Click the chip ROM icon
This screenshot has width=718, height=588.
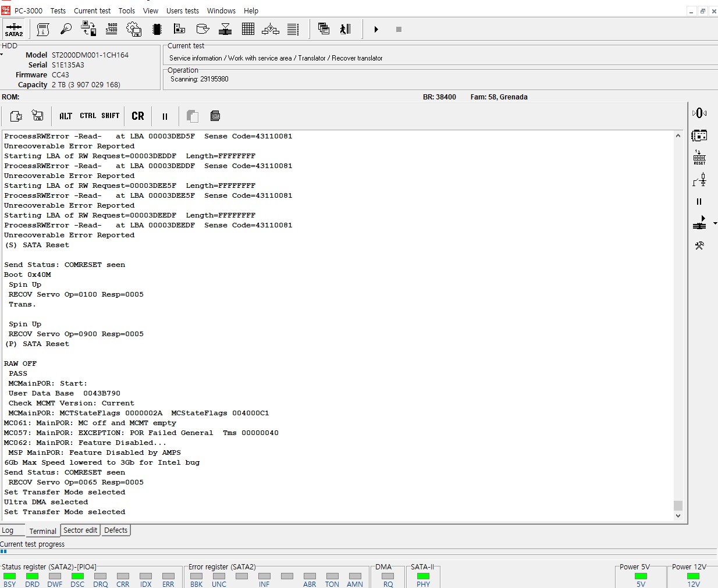[157, 29]
